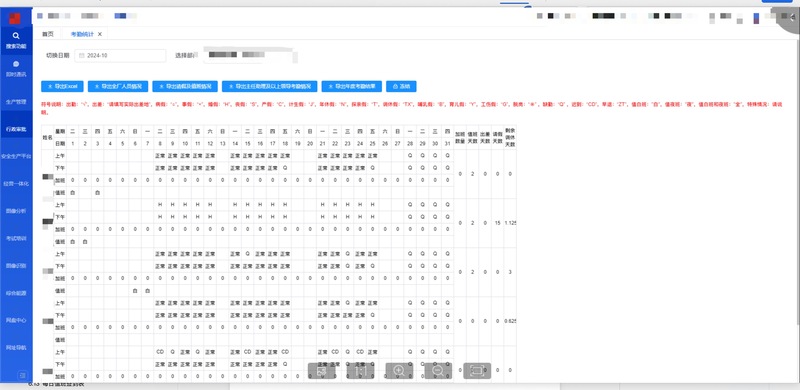This screenshot has width=800, height=390.
Task: Open 行政审批 in the sidebar
Action: coord(16,129)
